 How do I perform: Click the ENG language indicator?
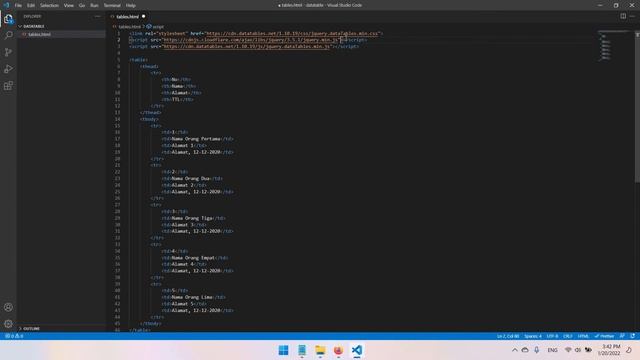pos(553,350)
